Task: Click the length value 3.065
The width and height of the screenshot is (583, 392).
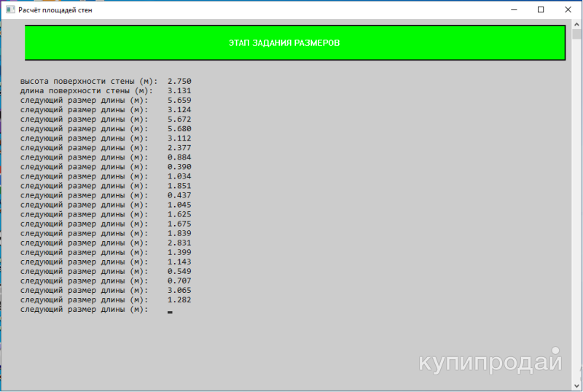Action: 179,290
